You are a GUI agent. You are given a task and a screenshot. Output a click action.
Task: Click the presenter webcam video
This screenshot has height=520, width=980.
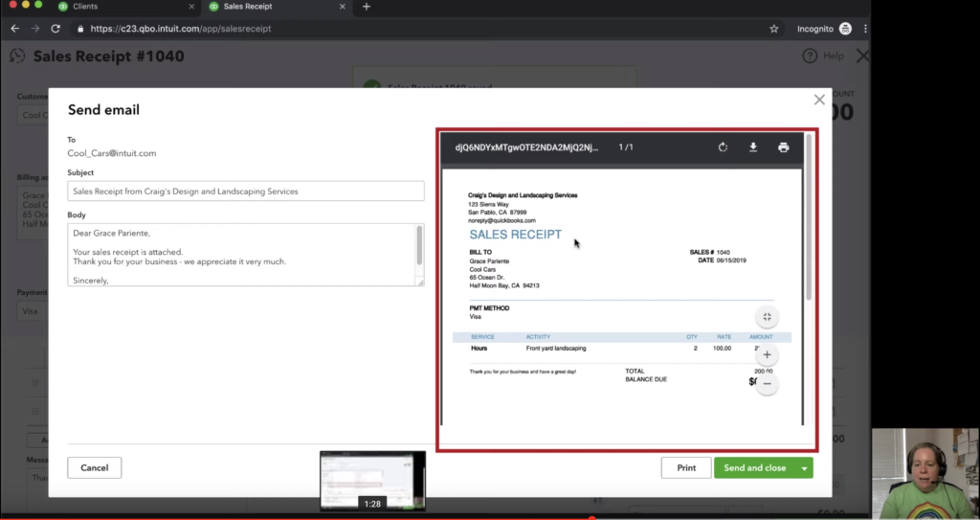click(x=925, y=474)
